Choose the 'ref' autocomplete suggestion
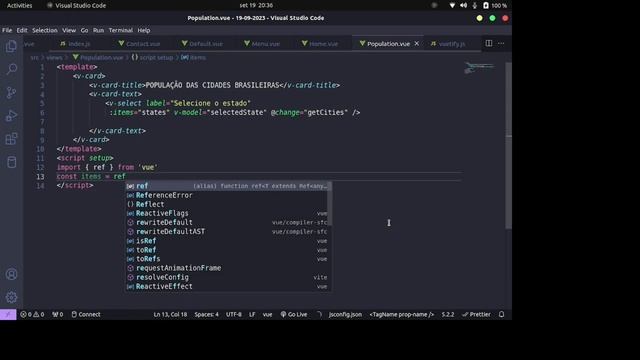 coord(228,186)
